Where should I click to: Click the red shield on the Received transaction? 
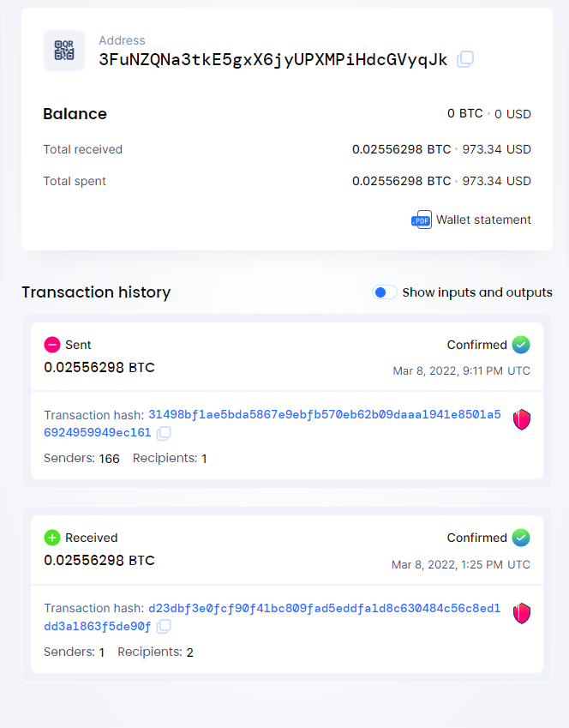click(522, 613)
